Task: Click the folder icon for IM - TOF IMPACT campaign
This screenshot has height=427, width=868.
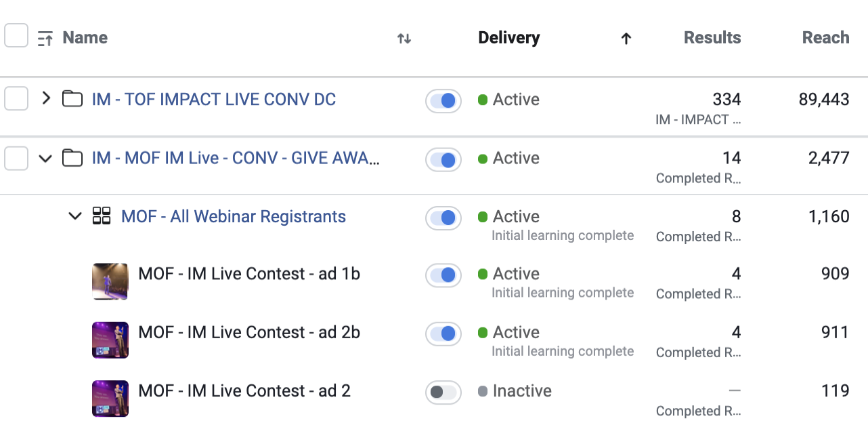Action: [x=72, y=99]
